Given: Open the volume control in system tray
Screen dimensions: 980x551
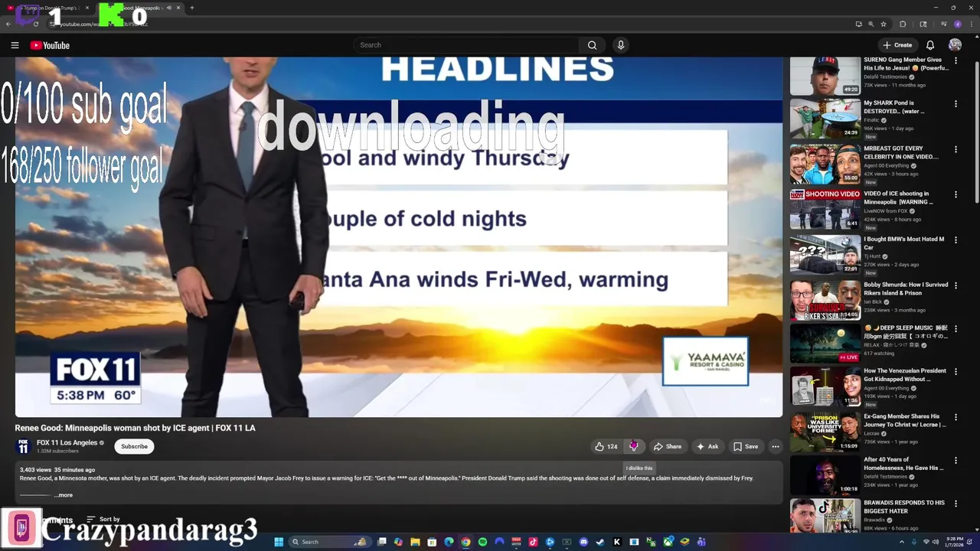Looking at the screenshot, I should pyautogui.click(x=935, y=542).
